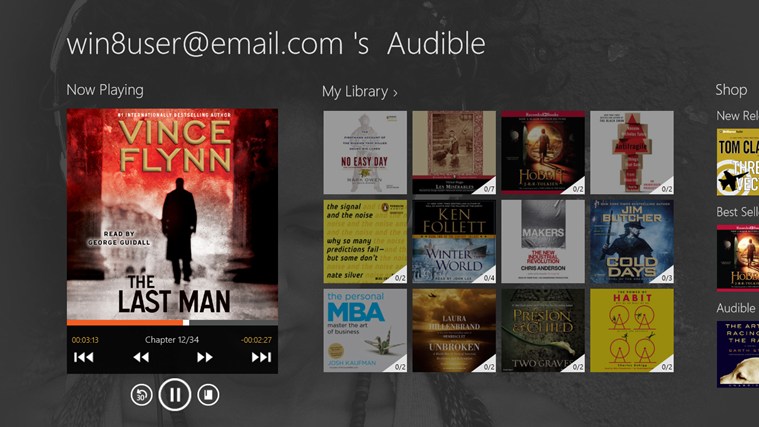This screenshot has width=759, height=427.
Task: Select No Easy Day audiobook
Action: tap(365, 152)
